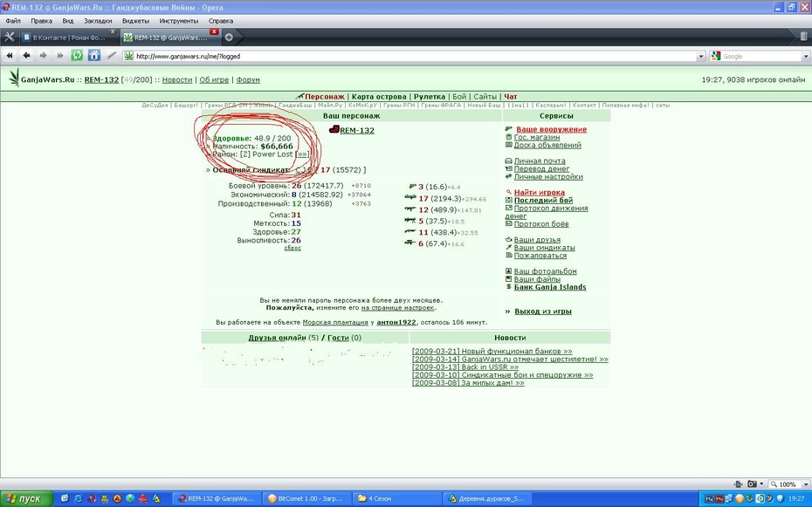Open the 'Чат' link
Image resolution: width=812 pixels, height=507 pixels.
click(511, 97)
